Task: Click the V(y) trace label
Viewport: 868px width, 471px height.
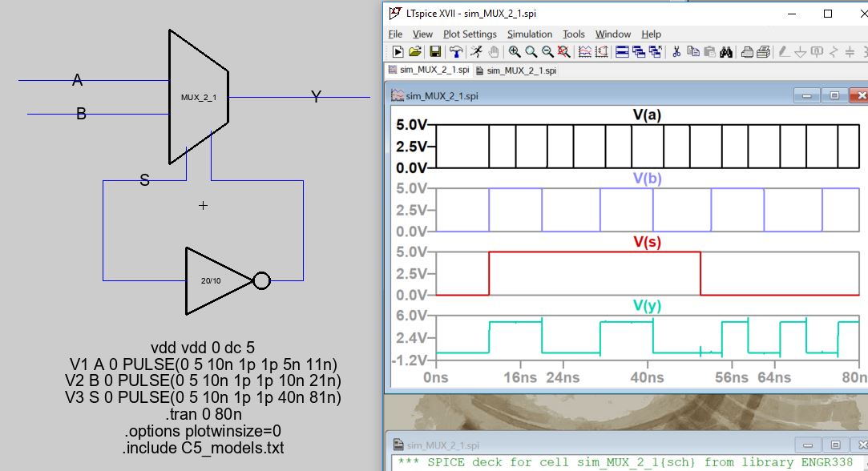Action: tap(647, 305)
